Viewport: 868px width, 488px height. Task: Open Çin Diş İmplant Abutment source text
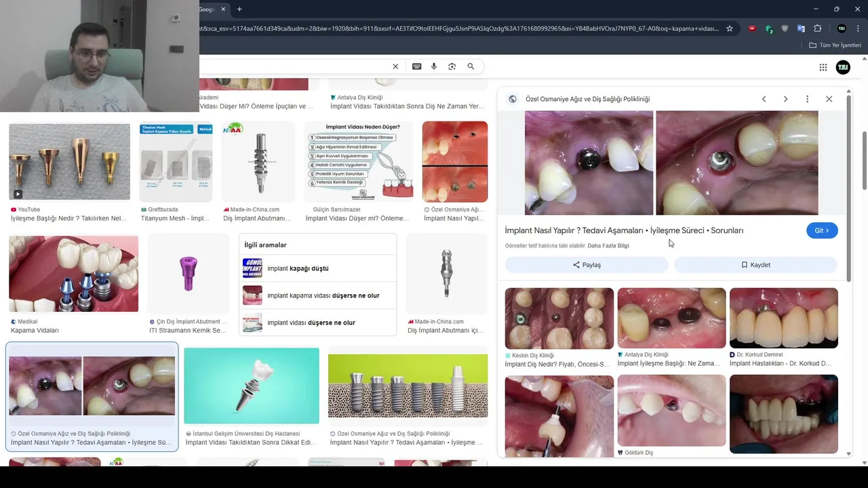coord(191,322)
